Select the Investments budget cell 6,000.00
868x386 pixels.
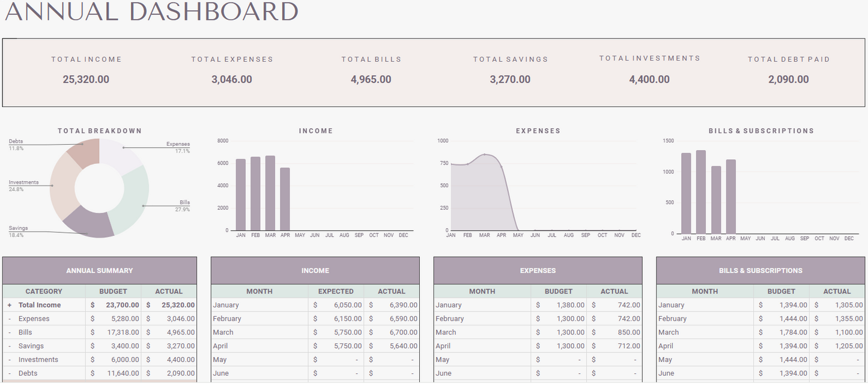point(115,360)
